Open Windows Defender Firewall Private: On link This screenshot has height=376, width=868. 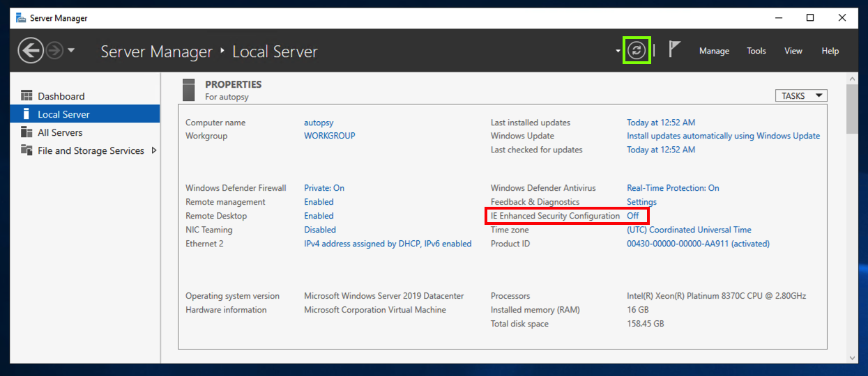coord(324,188)
